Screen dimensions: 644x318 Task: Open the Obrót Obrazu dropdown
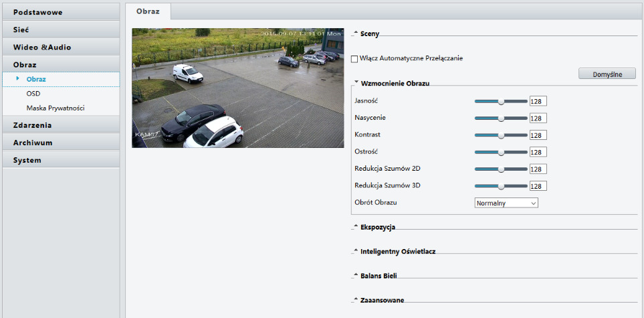pos(506,204)
